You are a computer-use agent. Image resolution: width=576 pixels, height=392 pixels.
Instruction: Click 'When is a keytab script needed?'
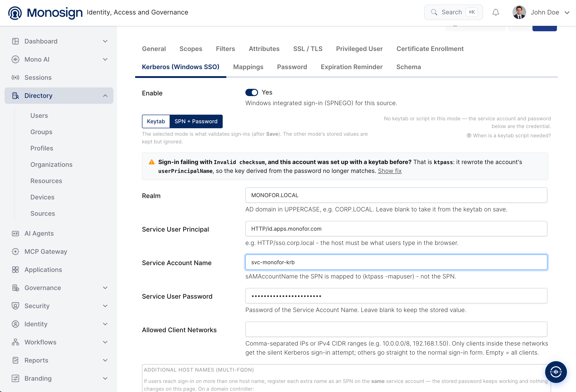coord(512,136)
